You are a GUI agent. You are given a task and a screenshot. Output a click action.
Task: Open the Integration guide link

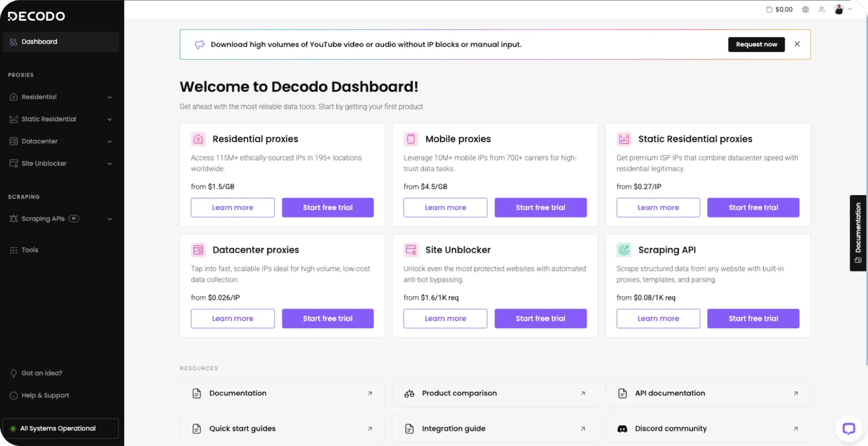click(x=495, y=429)
